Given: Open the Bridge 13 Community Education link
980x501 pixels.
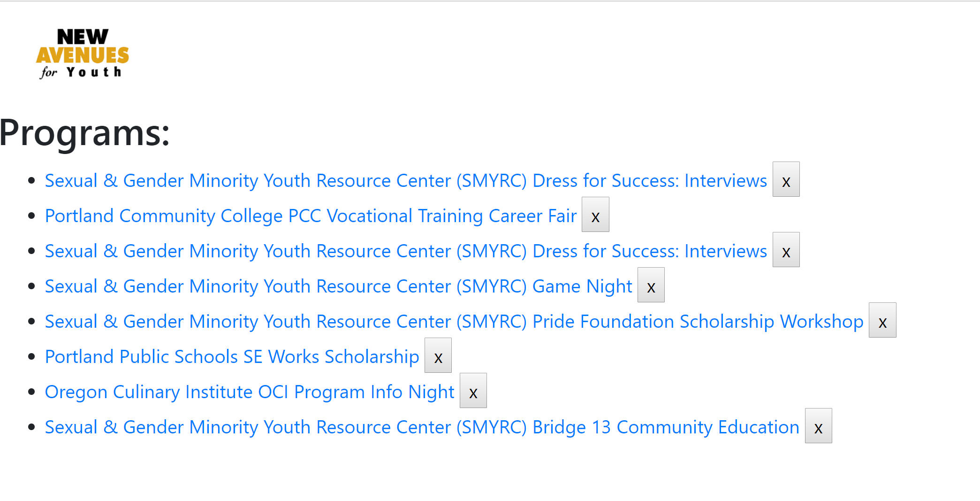Looking at the screenshot, I should (x=422, y=427).
